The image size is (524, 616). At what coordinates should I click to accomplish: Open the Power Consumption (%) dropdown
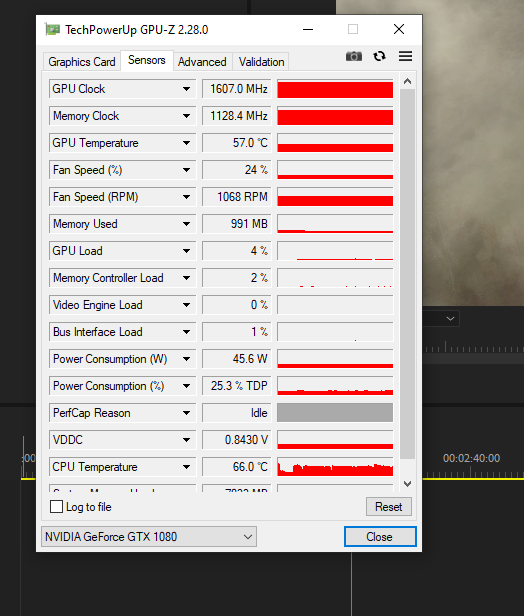tap(187, 386)
